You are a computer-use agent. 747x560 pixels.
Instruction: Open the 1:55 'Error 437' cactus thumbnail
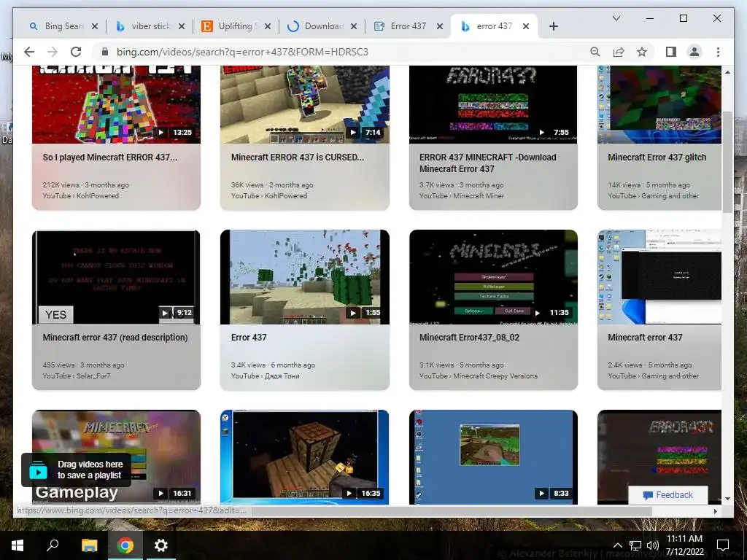305,277
